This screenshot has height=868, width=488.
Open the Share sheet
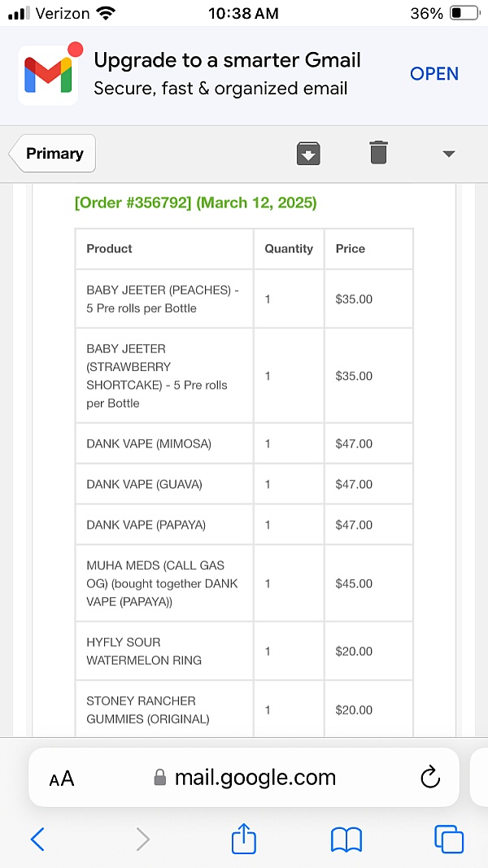coord(244,839)
